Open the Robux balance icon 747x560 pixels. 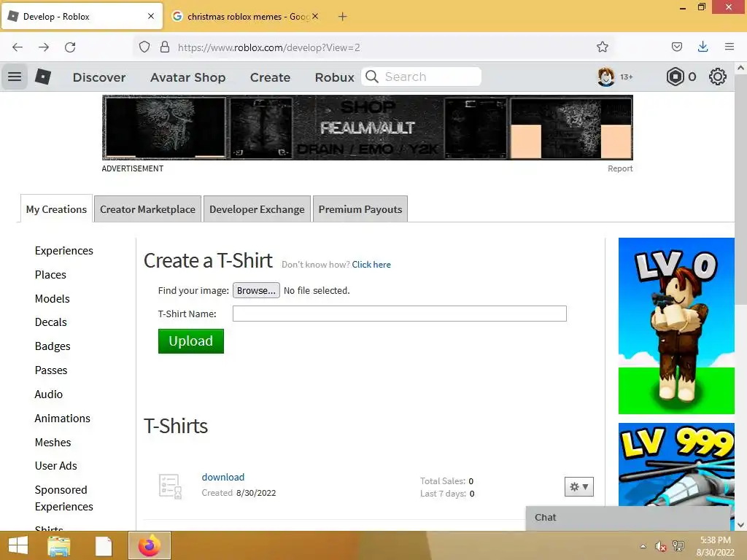tap(675, 77)
